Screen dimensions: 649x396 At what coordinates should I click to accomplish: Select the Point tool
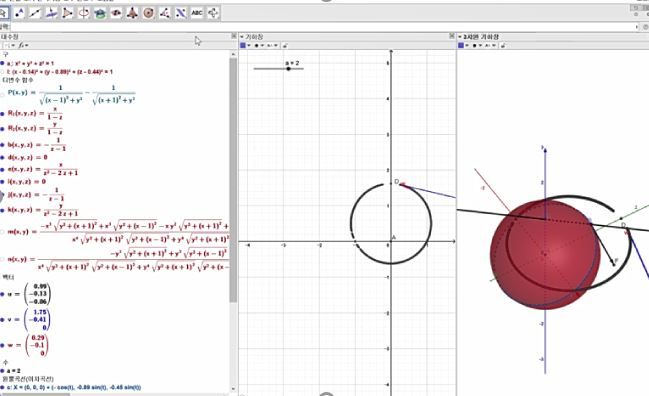pyautogui.click(x=19, y=13)
